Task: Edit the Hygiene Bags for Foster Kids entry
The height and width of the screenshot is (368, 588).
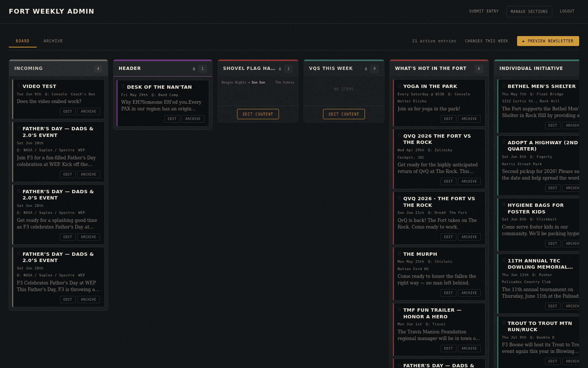Action: pyautogui.click(x=553, y=244)
